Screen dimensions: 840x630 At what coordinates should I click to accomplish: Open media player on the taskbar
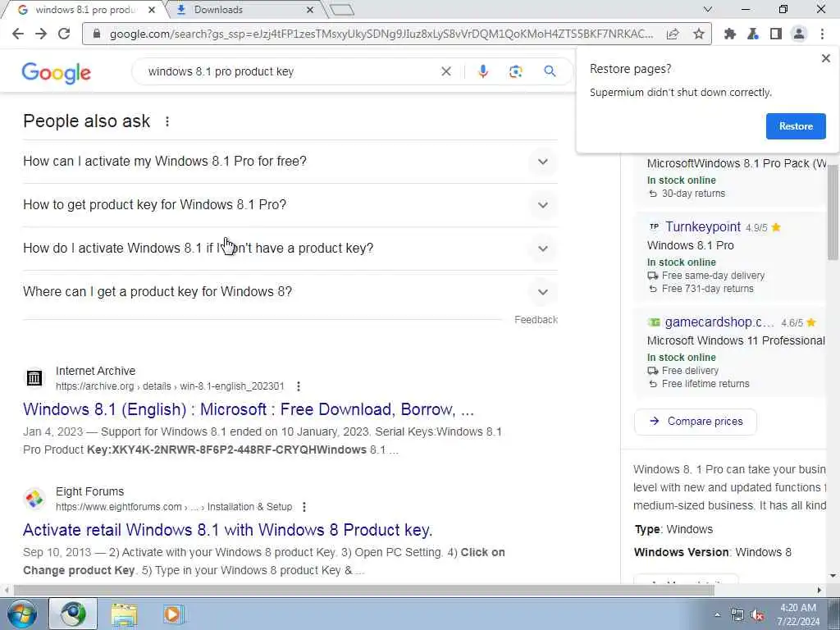tap(172, 614)
